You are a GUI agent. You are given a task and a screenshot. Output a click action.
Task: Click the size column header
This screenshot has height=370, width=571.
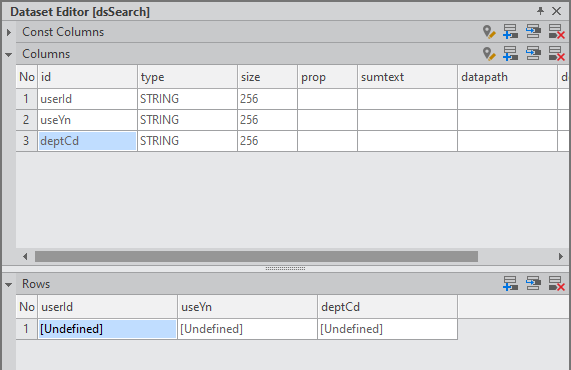point(267,77)
